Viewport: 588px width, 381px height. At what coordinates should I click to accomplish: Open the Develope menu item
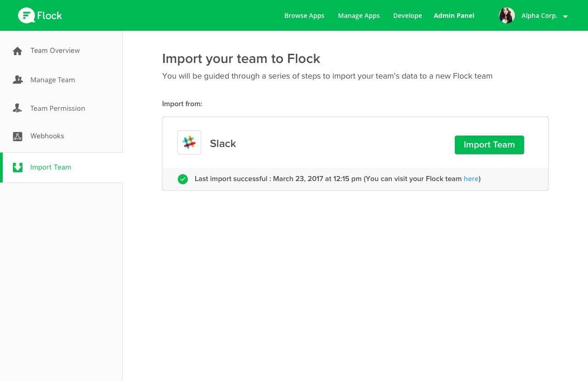(x=407, y=16)
